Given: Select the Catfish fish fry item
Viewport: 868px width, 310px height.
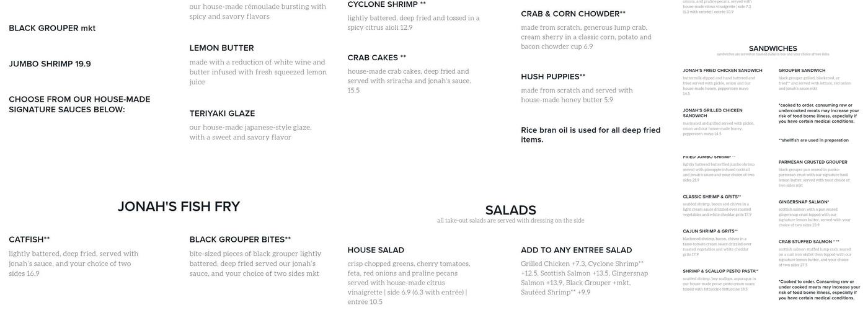Looking at the screenshot, I should click(x=29, y=240).
